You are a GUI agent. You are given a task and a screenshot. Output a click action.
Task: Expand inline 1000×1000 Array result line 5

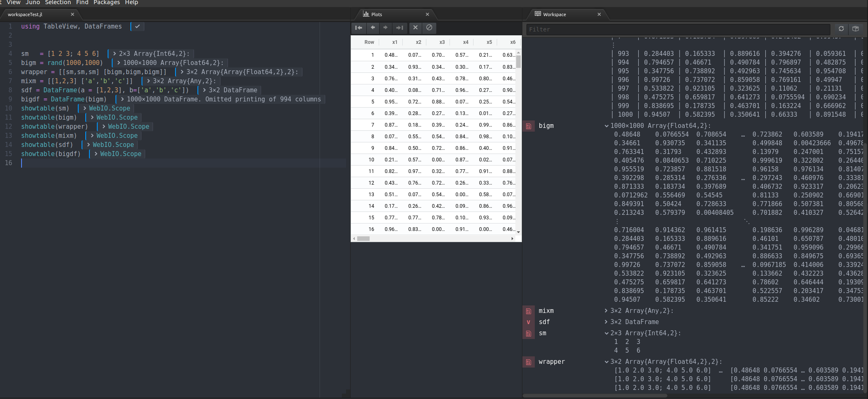click(x=119, y=63)
